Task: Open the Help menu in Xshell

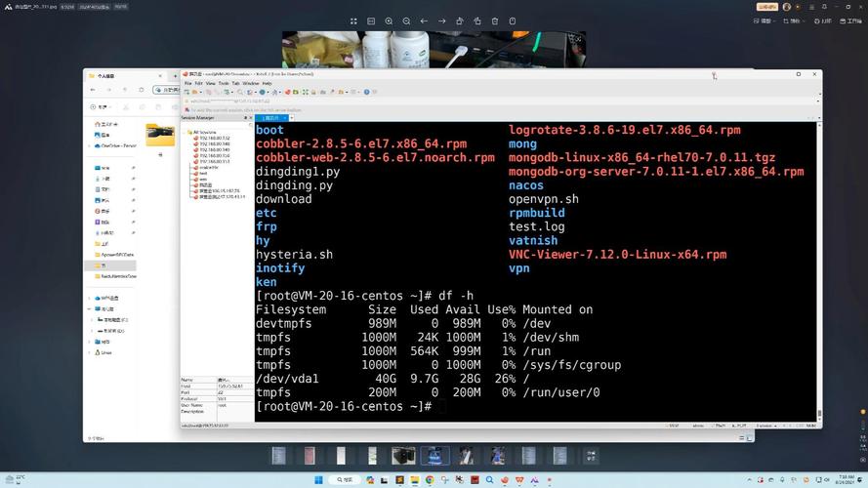Action: 268,84
